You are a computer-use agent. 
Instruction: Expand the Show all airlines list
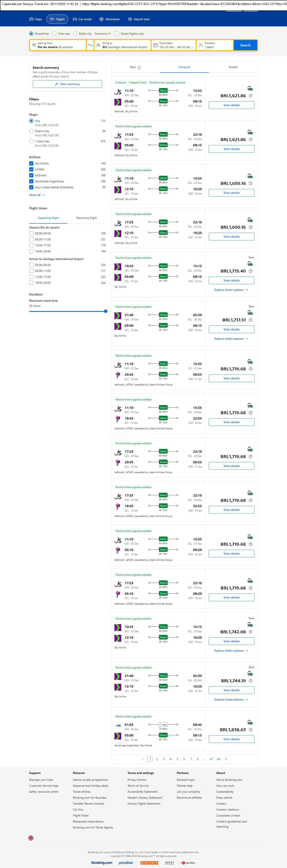click(x=37, y=195)
